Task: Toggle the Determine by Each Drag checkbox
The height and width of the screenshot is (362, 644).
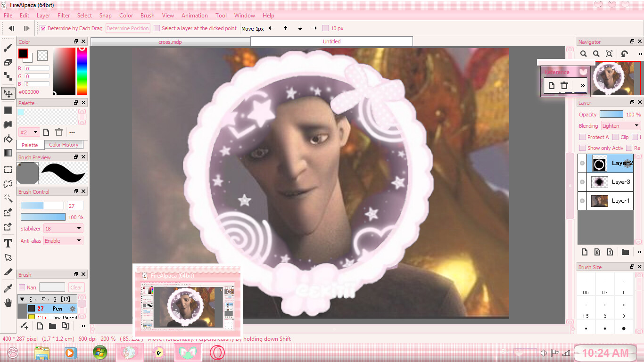Action: coord(43,28)
